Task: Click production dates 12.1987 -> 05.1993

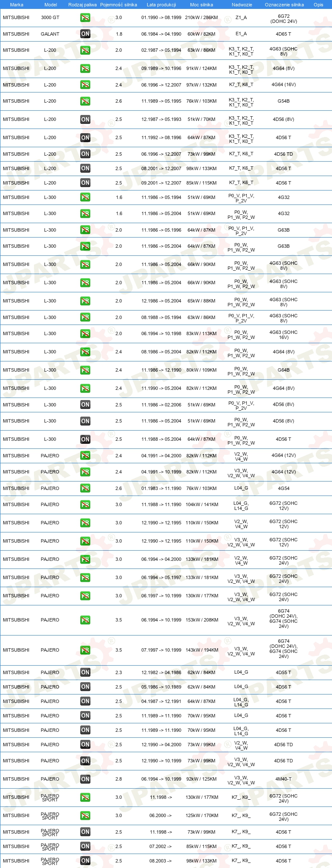Action: pos(161,119)
